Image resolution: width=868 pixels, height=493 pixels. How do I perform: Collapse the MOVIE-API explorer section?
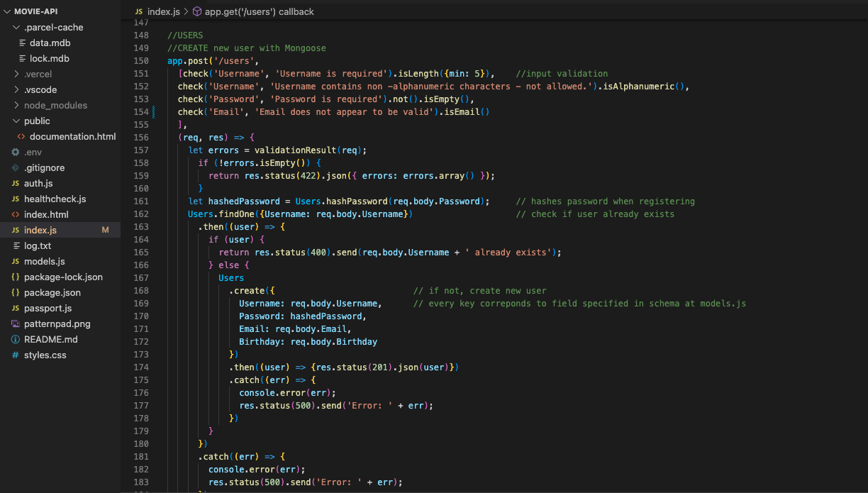(x=8, y=12)
